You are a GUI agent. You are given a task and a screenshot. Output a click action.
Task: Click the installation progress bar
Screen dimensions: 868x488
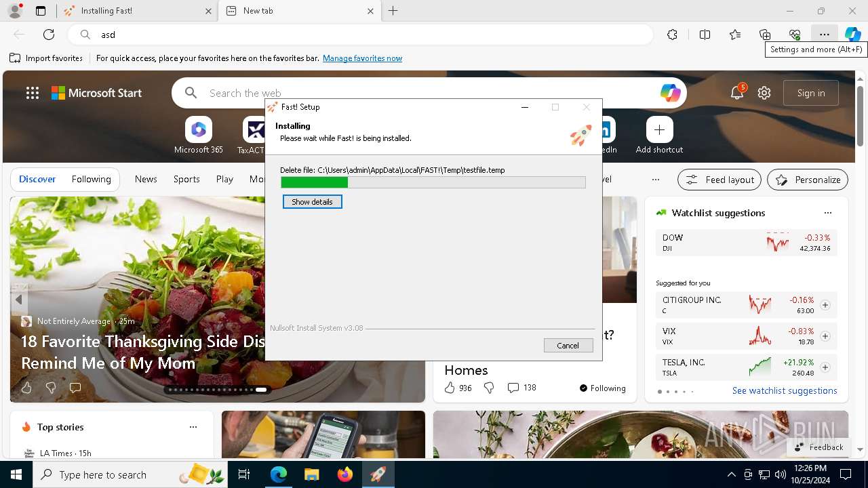point(433,182)
